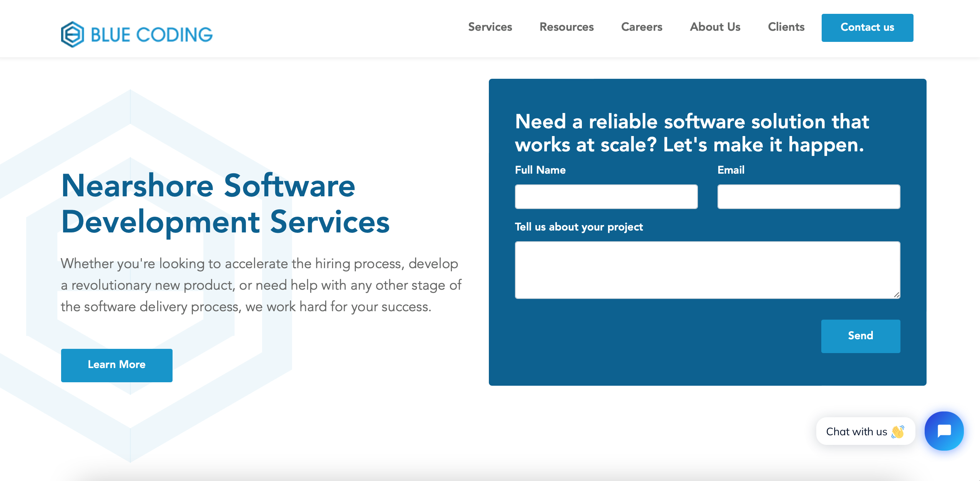Click the Tell us about your project label
Image resolution: width=980 pixels, height=481 pixels.
pos(578,227)
